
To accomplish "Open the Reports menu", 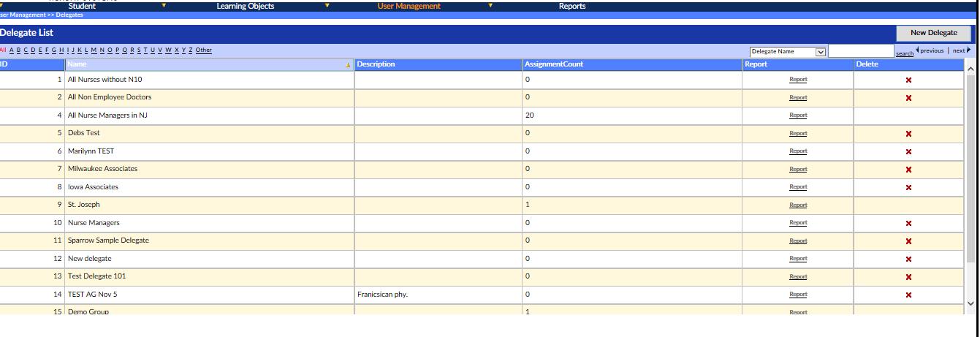I will pyautogui.click(x=571, y=6).
